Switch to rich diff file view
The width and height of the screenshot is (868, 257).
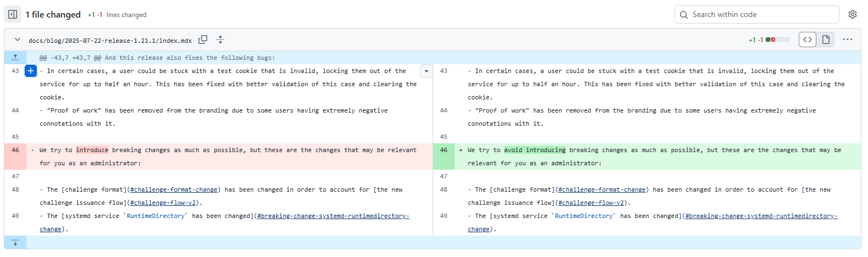(826, 40)
